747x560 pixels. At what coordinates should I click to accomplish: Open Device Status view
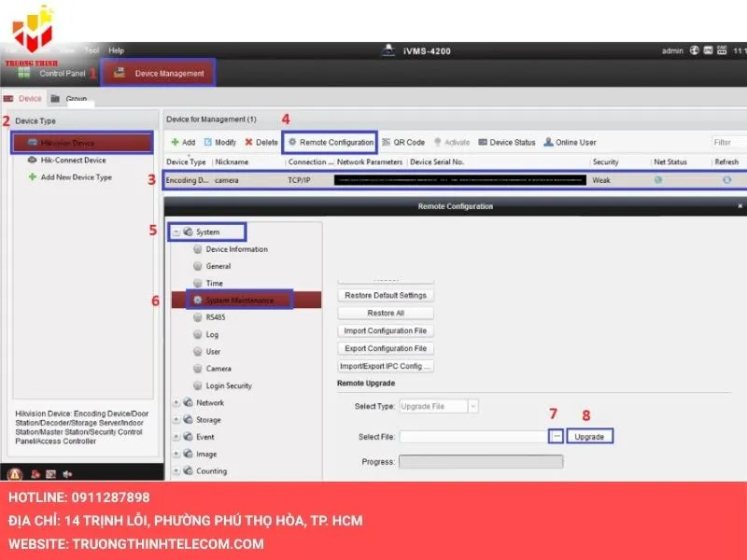(483, 143)
